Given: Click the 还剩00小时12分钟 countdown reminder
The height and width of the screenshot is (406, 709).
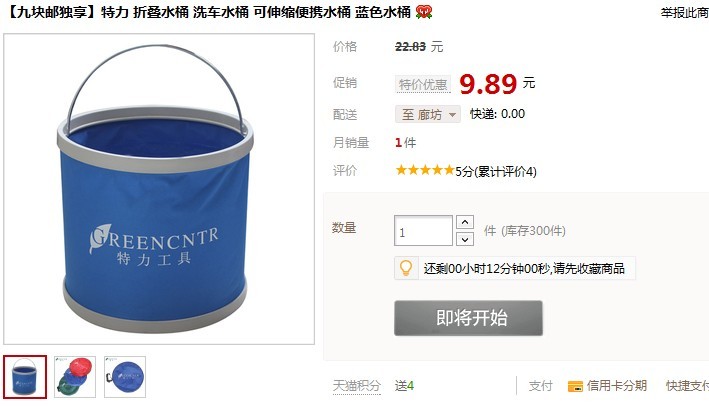Looking at the screenshot, I should coord(524,268).
